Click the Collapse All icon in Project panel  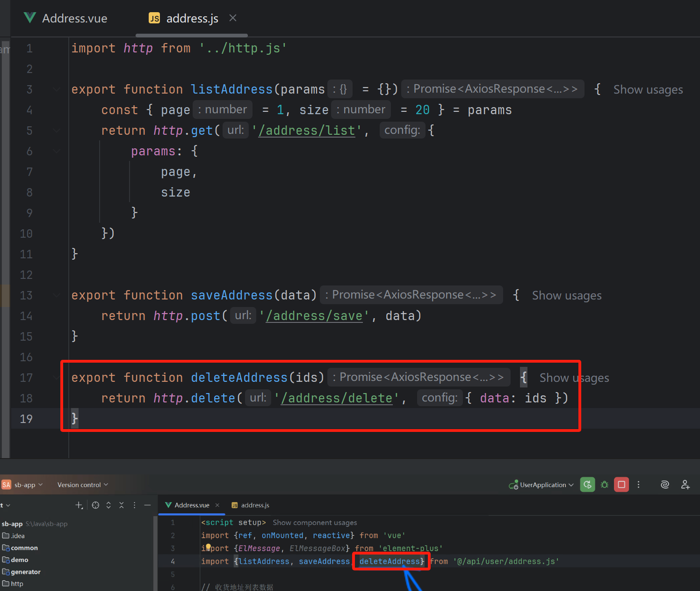[121, 505]
